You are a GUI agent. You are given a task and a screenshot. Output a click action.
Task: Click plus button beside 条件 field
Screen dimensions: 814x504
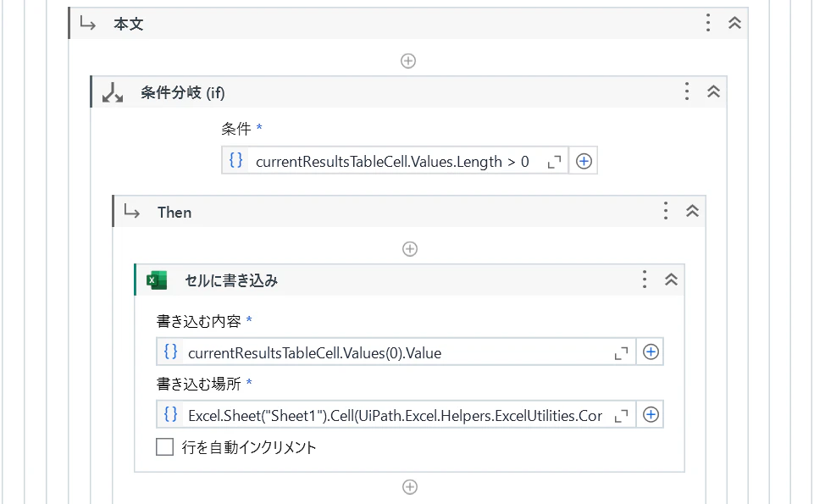pos(584,162)
